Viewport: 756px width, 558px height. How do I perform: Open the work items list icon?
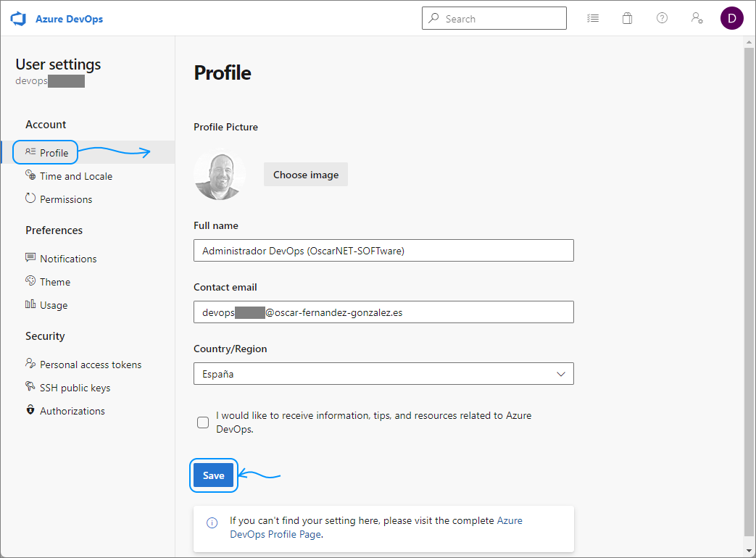point(593,18)
